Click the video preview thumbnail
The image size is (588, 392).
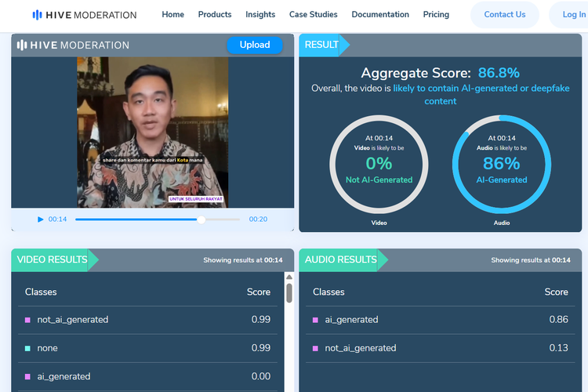click(152, 132)
